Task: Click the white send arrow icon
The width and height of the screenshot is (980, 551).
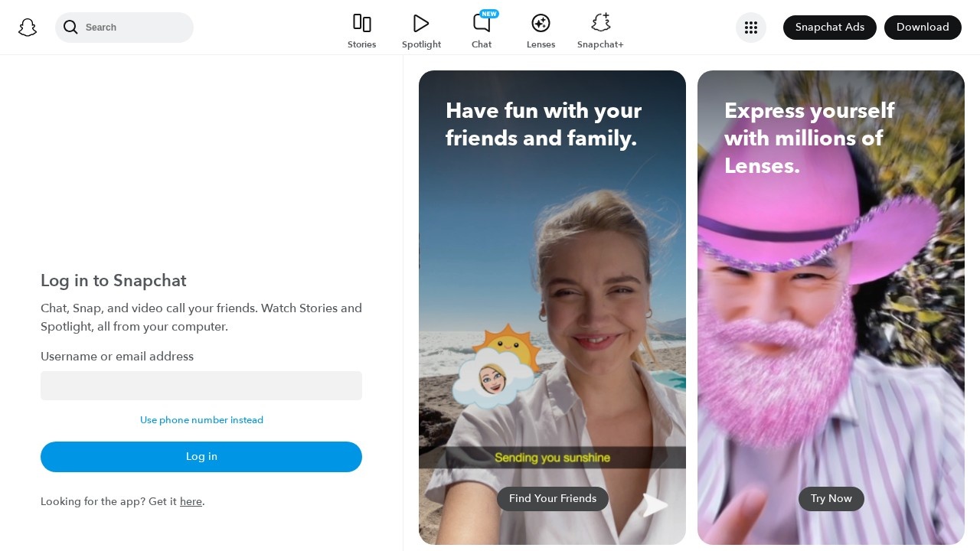Action: tap(655, 505)
